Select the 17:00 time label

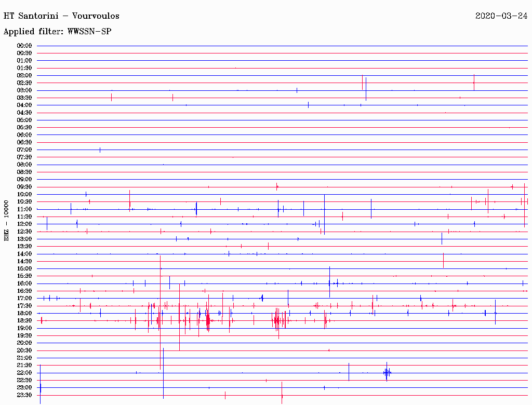(x=24, y=299)
